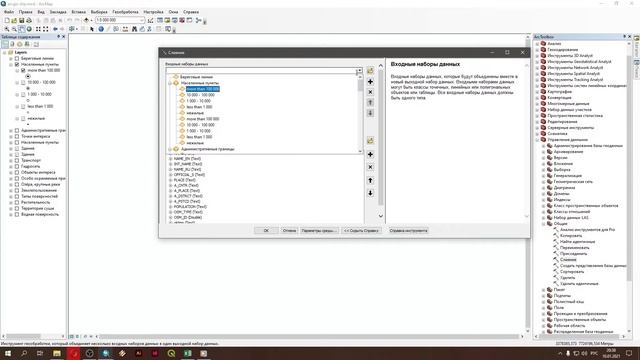Viewport: 640px width, 360px height.
Task: Open the Копировать tool in ArcToolbox
Action: (x=571, y=236)
